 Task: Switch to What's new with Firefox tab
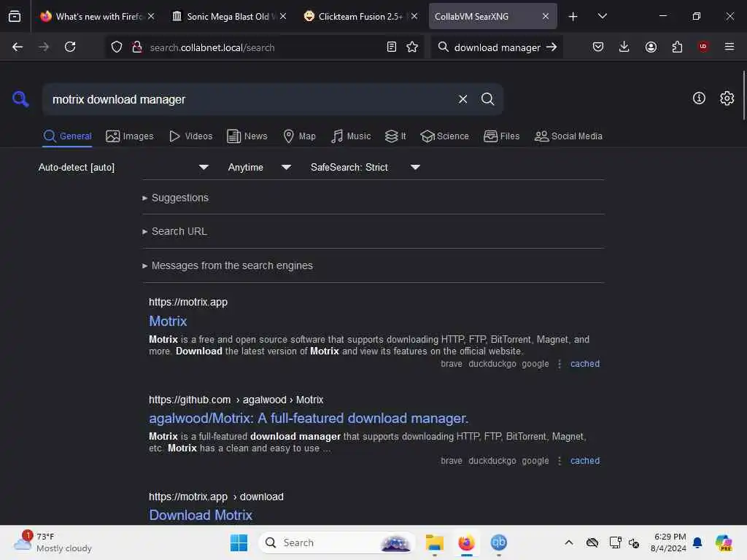[97, 16]
